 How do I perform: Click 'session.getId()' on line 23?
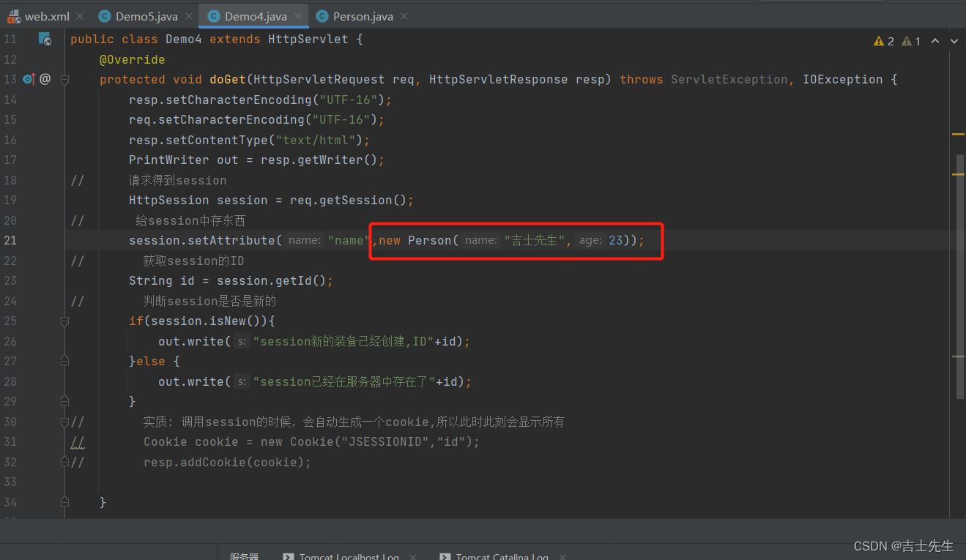[x=272, y=280]
